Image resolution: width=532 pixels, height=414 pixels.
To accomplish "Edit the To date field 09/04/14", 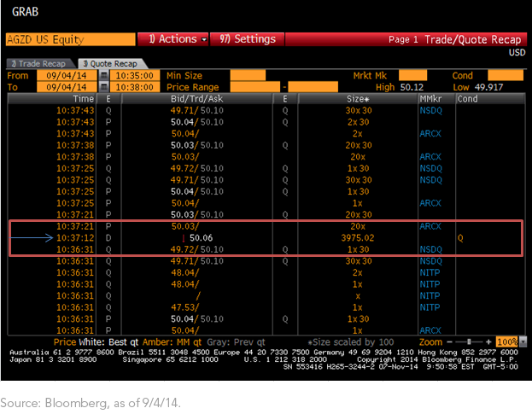I will point(67,87).
